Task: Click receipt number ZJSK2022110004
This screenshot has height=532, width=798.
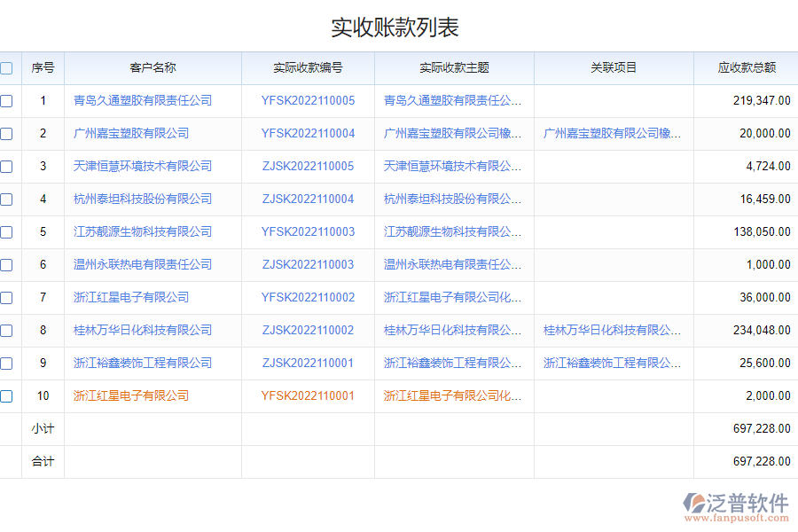Action: tap(307, 199)
